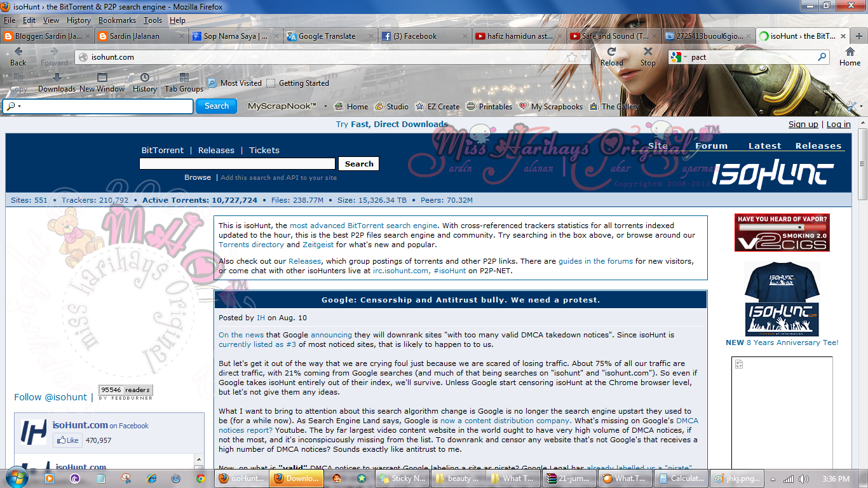The height and width of the screenshot is (488, 868).
Task: Open URL history dropdown arrow
Action: [585, 57]
